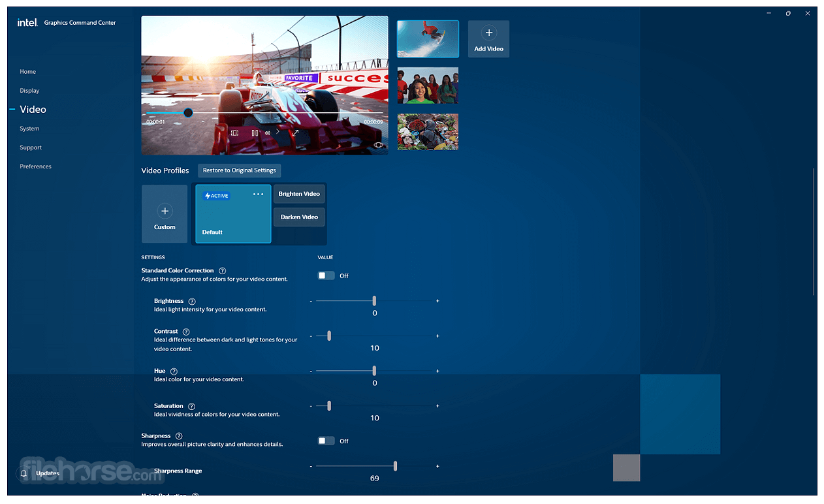Image resolution: width=824 pixels, height=504 pixels.
Task: Toggle Standard Color Correction switch
Action: tap(326, 276)
